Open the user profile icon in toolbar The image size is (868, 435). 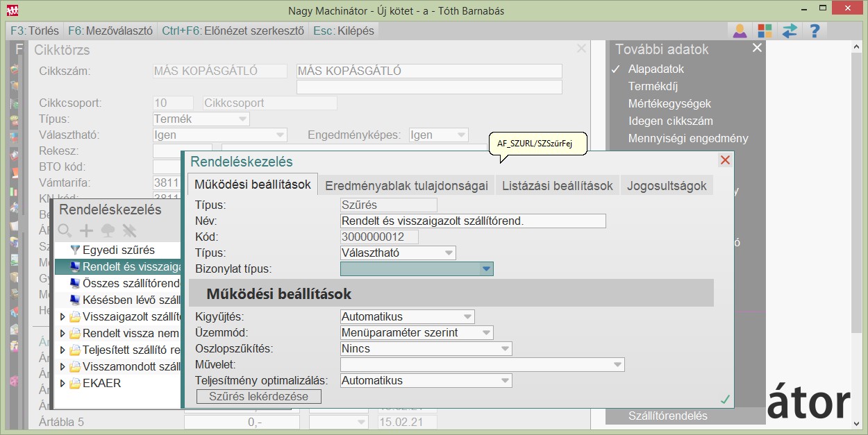[740, 31]
